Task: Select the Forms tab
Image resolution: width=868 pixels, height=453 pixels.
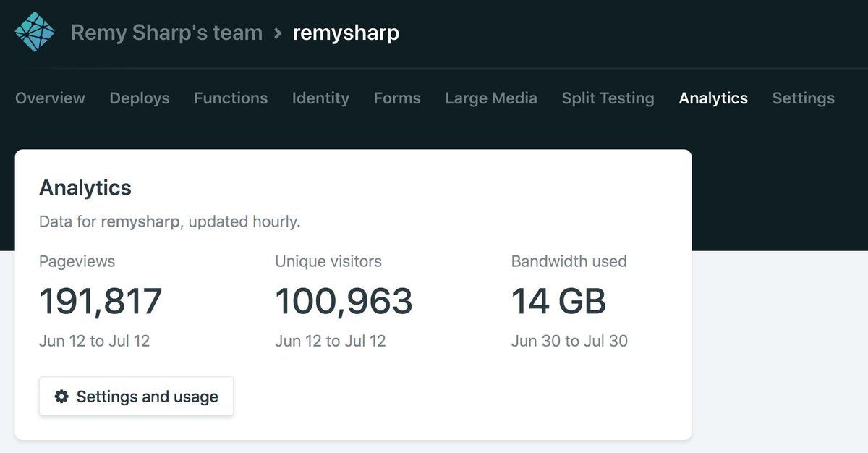Action: pos(397,98)
